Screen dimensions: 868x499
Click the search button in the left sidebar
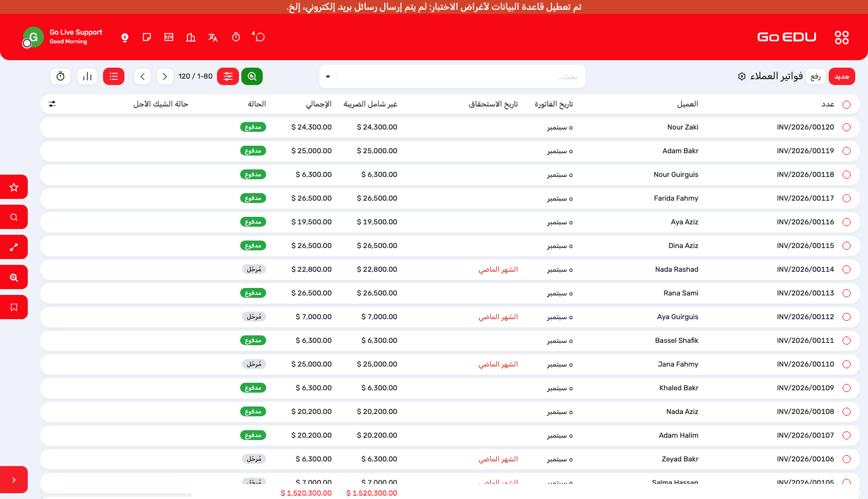[14, 217]
